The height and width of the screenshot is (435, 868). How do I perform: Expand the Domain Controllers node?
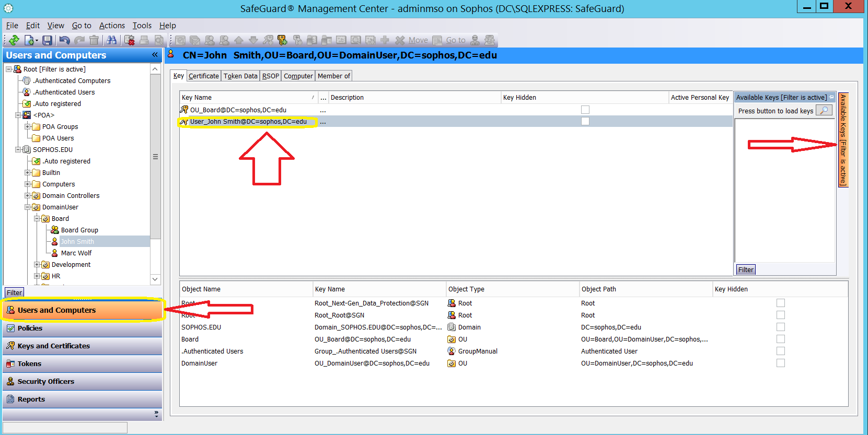(x=27, y=195)
